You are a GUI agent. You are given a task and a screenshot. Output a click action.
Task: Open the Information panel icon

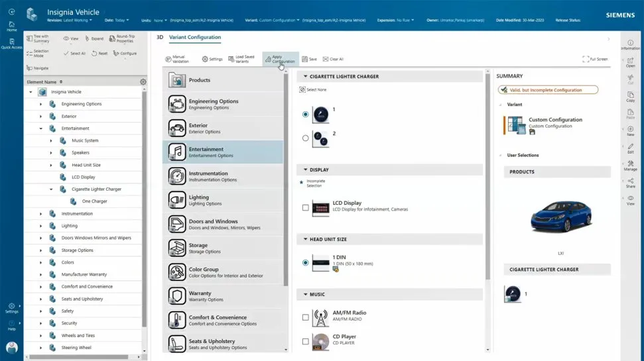point(630,44)
